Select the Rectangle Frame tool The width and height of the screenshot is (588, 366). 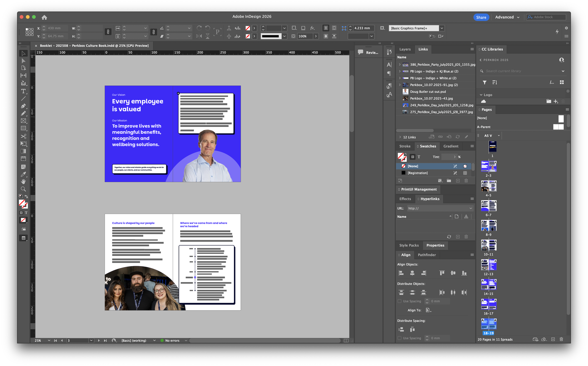coord(23,121)
